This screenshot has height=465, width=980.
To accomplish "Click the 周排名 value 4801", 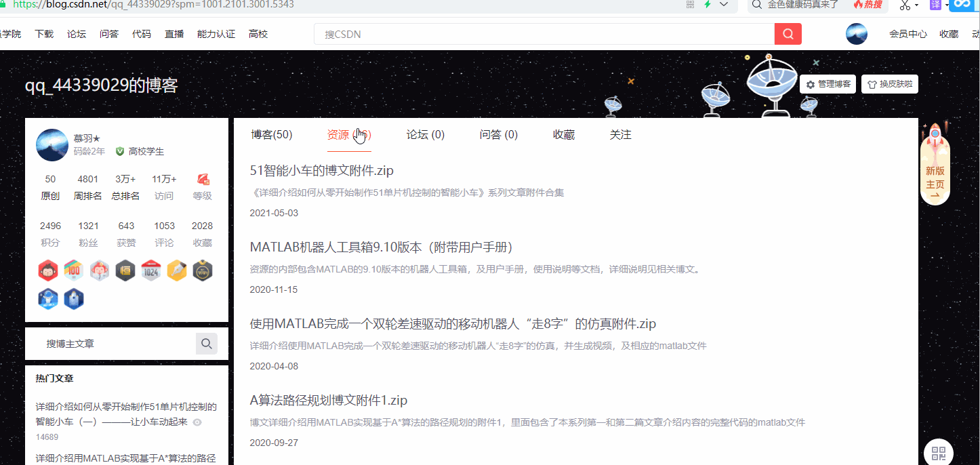I will coord(88,180).
